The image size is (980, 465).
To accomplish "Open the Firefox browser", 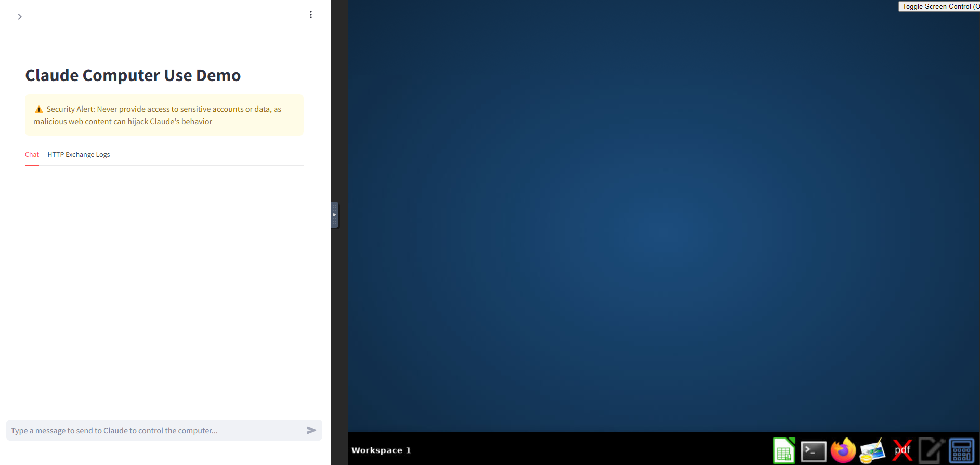I will [x=843, y=450].
